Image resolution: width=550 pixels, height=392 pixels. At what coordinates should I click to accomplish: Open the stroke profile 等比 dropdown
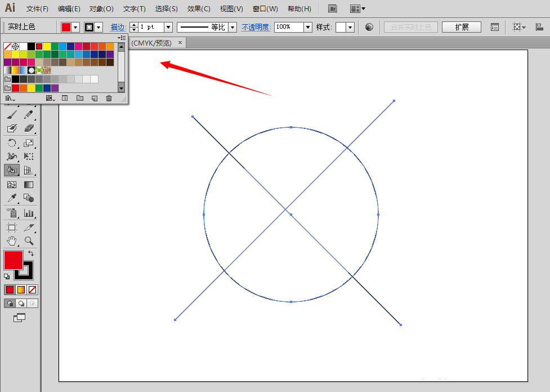(232, 27)
